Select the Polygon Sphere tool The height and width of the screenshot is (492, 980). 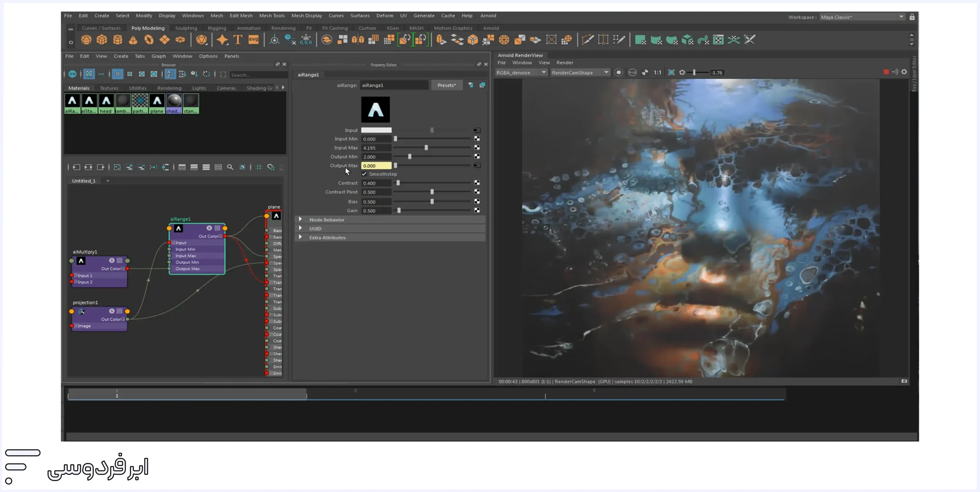(86, 40)
